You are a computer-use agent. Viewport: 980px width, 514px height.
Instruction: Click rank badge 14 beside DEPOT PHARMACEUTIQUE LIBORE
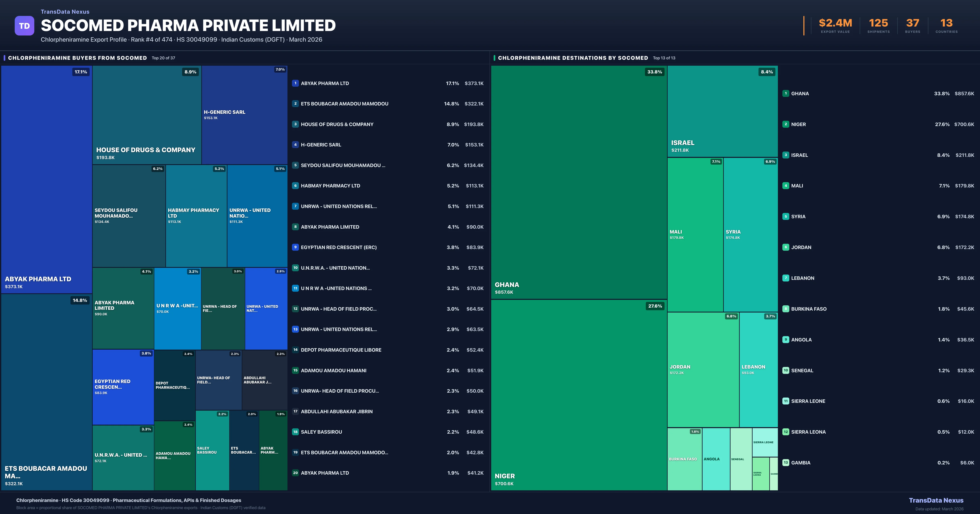(295, 350)
